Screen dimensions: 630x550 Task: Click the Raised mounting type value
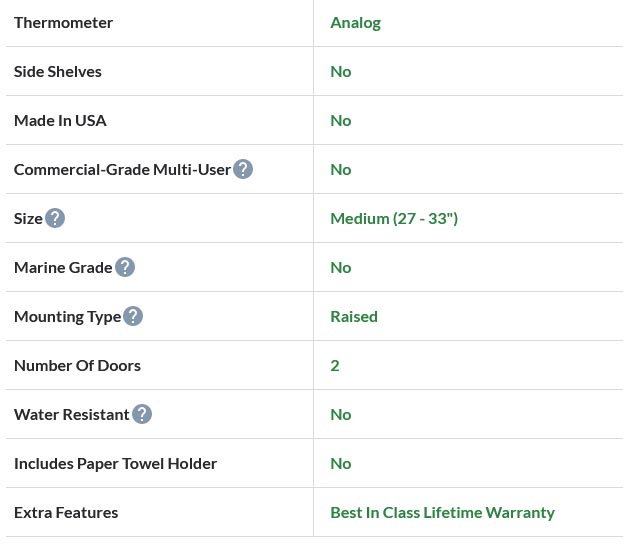(x=354, y=316)
